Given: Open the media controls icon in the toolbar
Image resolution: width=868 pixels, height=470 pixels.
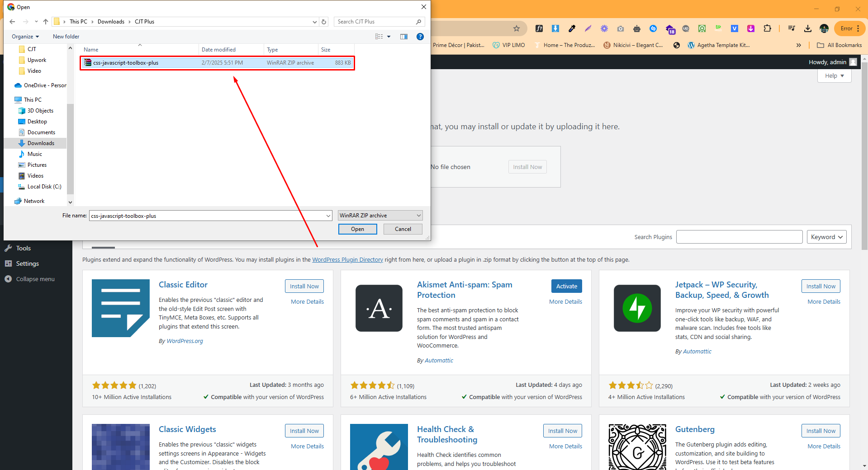Looking at the screenshot, I should click(791, 28).
